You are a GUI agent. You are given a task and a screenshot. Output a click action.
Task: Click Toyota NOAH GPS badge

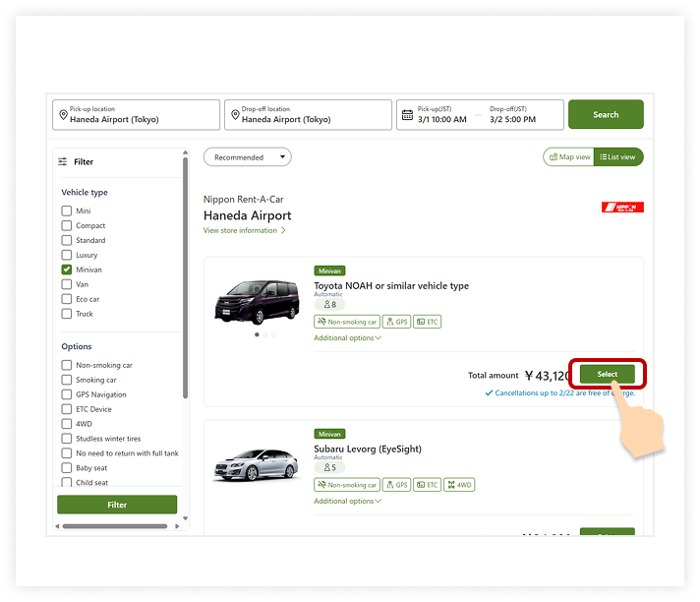396,322
